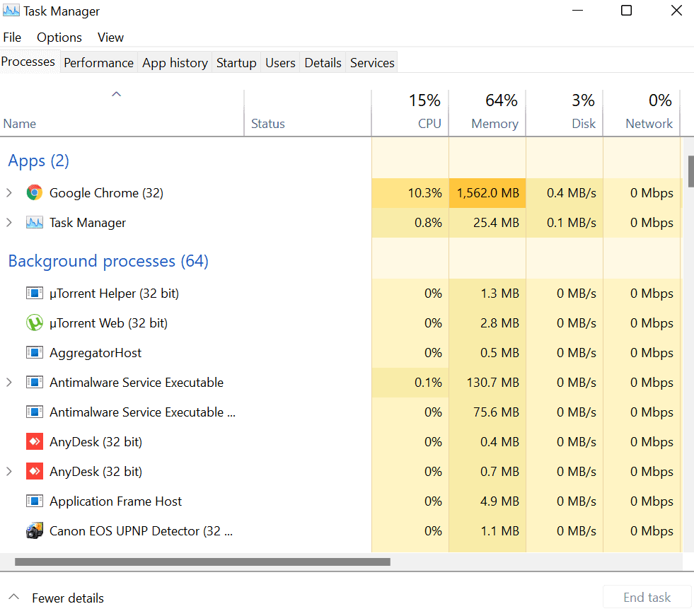This screenshot has height=616, width=694.
Task: Click the 75.6 MB memory cell
Action: (x=487, y=412)
